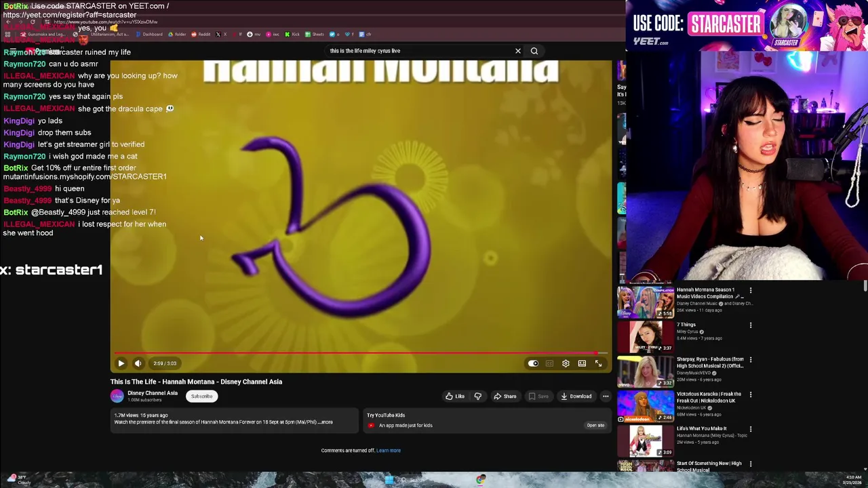
Task: Toggle closed captions (CC) on the player
Action: 549,363
